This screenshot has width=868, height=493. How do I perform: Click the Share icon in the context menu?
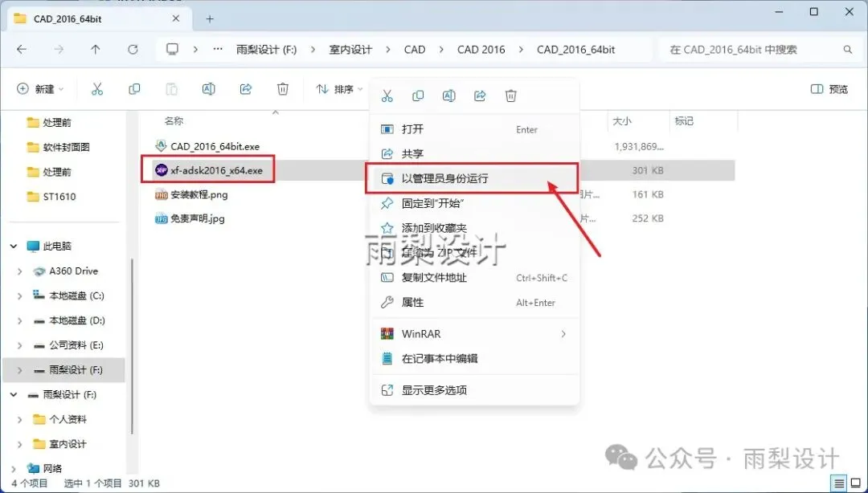480,96
